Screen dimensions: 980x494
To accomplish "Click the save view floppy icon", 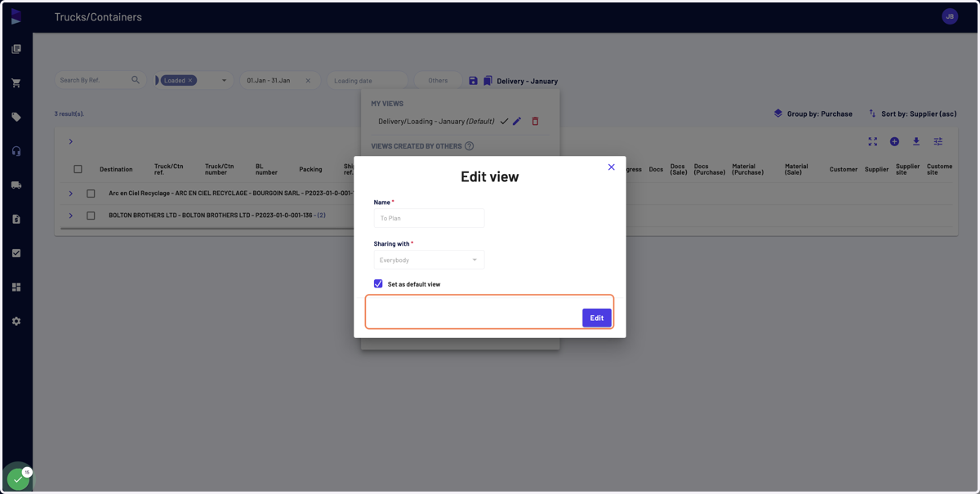I will (473, 81).
